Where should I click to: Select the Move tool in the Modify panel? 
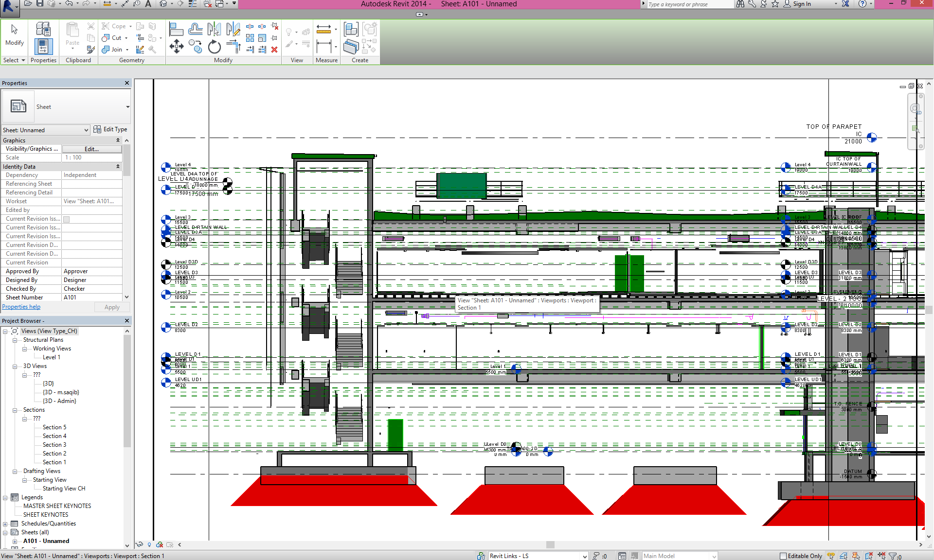coord(176,47)
